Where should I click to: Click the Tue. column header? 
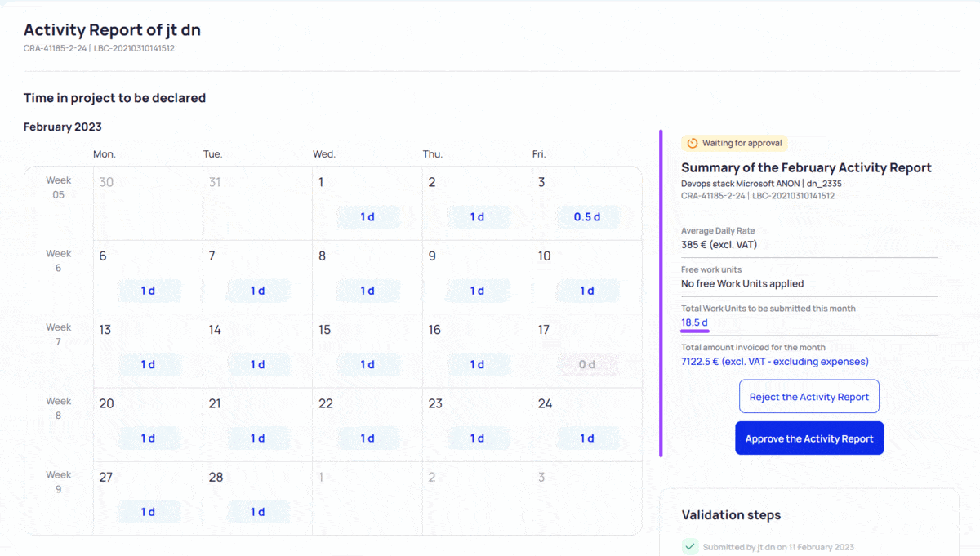(x=213, y=153)
